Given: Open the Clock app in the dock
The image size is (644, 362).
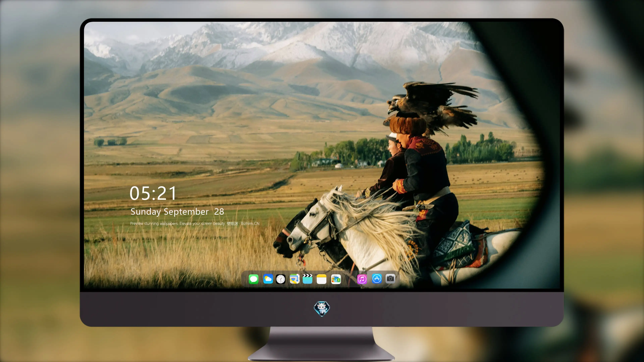Looking at the screenshot, I should pos(281,279).
